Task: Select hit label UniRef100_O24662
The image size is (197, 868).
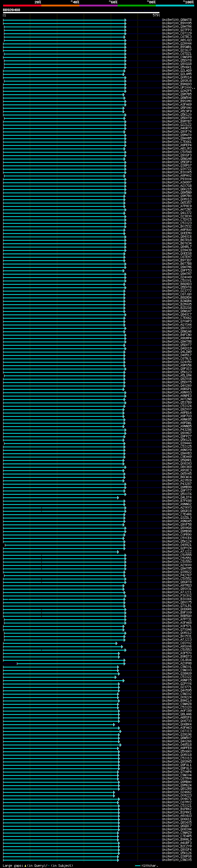Action: click(x=177, y=792)
